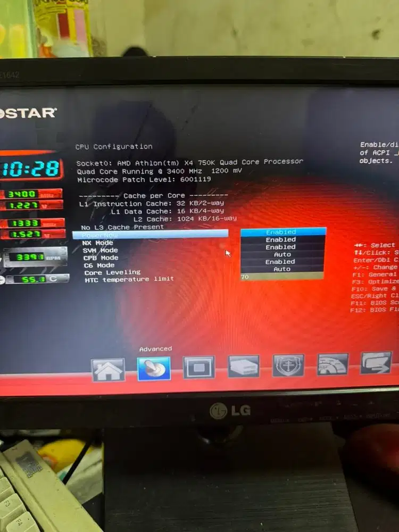Select the NX Mode setting label
Image resolution: width=399 pixels, height=532 pixels.
tap(98, 243)
